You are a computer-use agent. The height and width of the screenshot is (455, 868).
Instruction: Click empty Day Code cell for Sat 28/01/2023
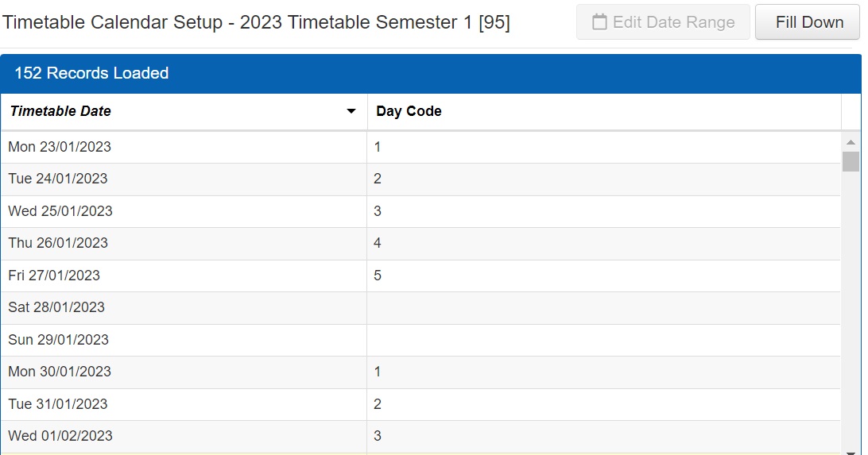click(603, 307)
